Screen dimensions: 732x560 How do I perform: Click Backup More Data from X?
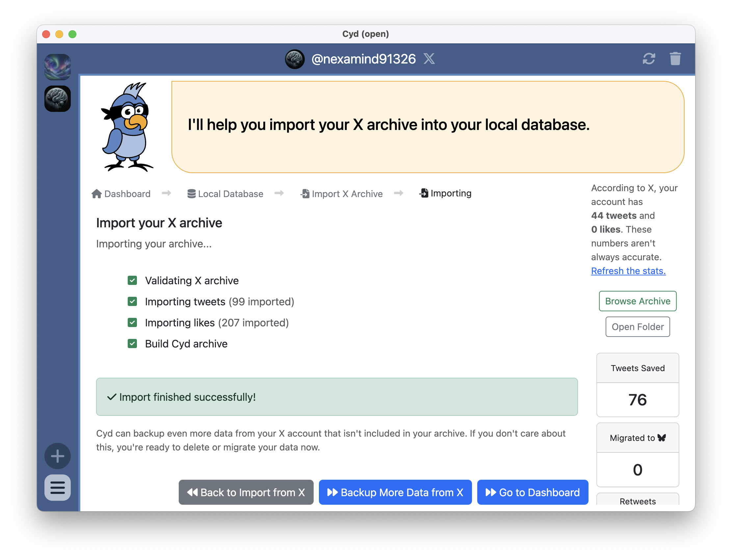point(395,492)
